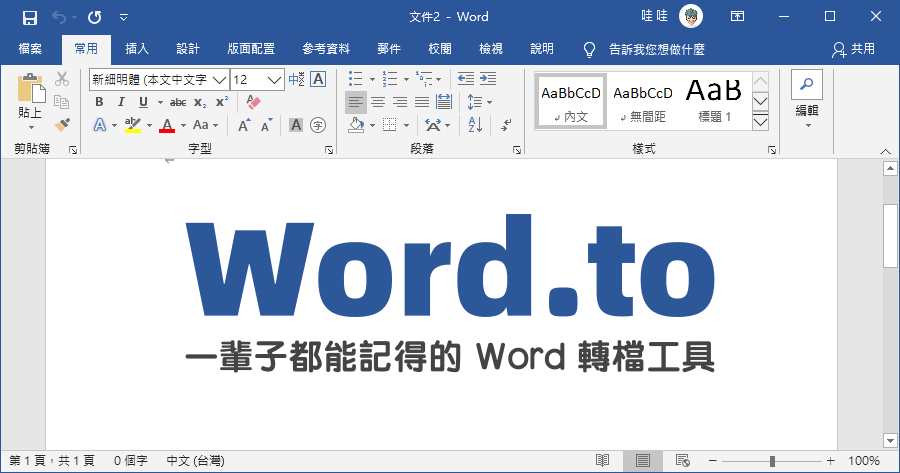Redo or repeat the last action
This screenshot has width=900, height=473.
(95, 17)
